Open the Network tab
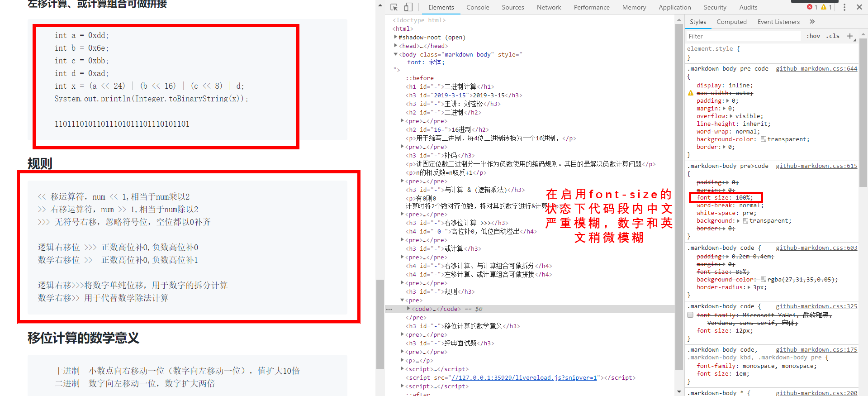The width and height of the screenshot is (868, 396). [x=549, y=7]
